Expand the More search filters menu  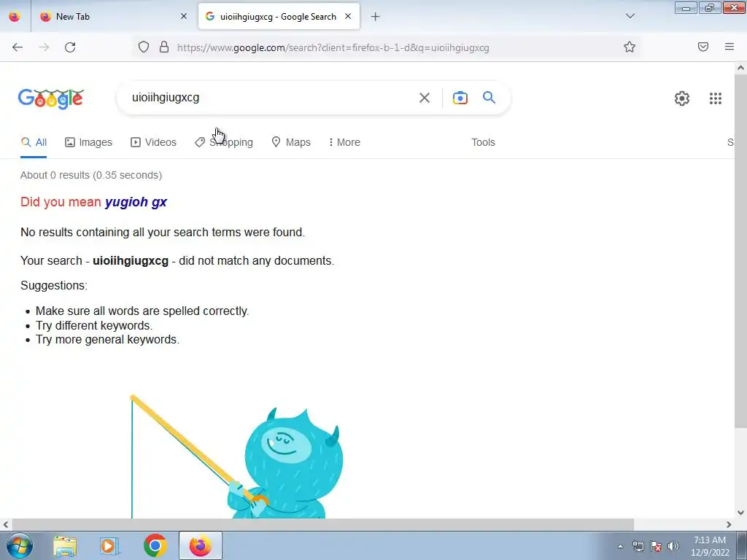(344, 142)
